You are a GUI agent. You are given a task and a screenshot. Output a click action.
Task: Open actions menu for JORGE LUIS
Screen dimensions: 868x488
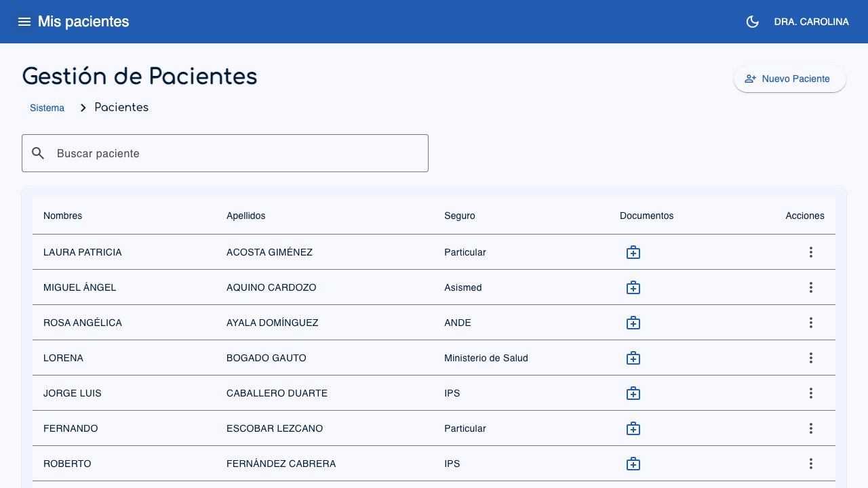(x=811, y=393)
